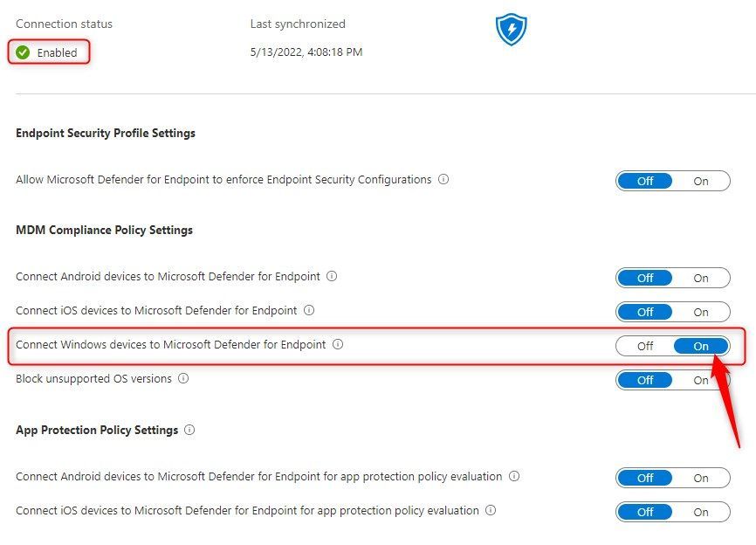Click info icon for iOS app protection policy evaluation

491,510
